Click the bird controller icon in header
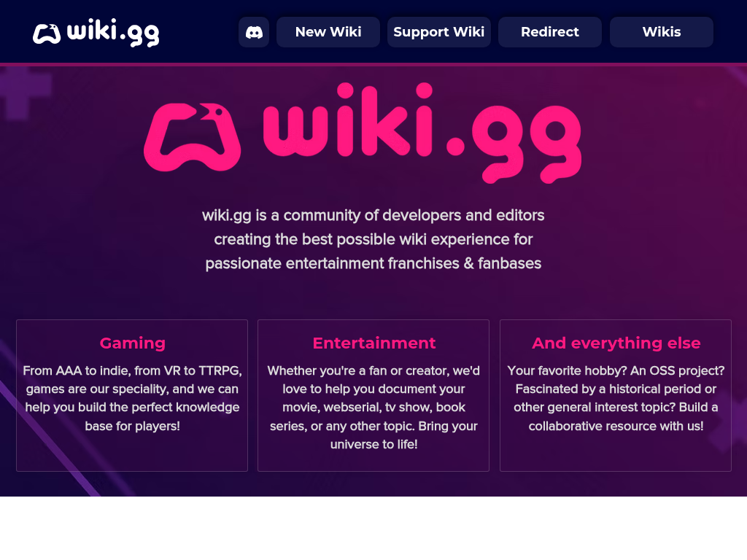 pos(47,34)
